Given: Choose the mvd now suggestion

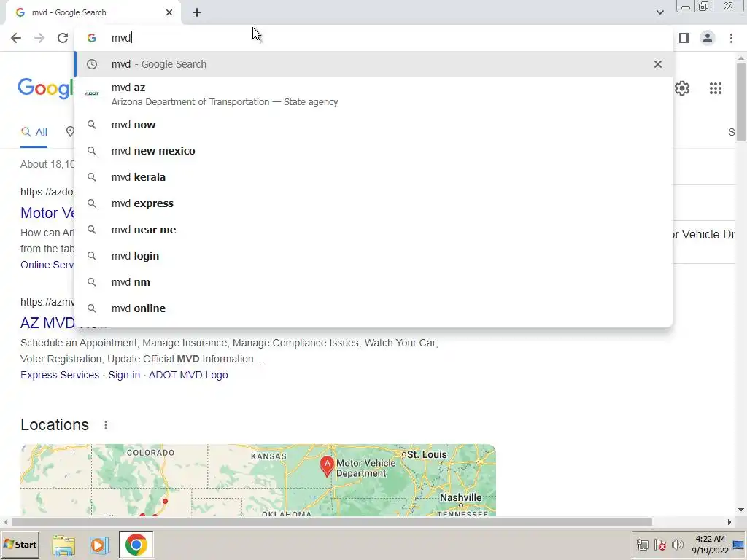Looking at the screenshot, I should click(373, 125).
